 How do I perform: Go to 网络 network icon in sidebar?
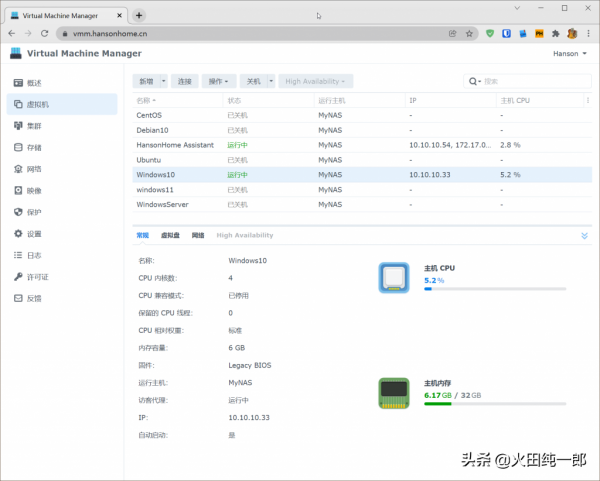point(19,169)
